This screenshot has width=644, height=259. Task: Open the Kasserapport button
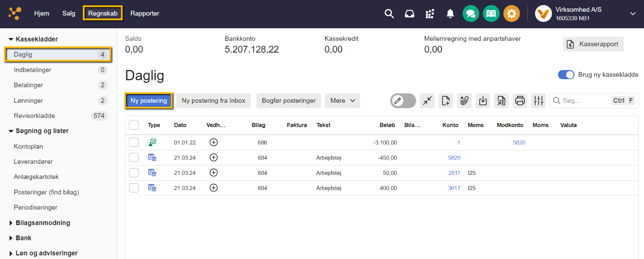(x=593, y=44)
